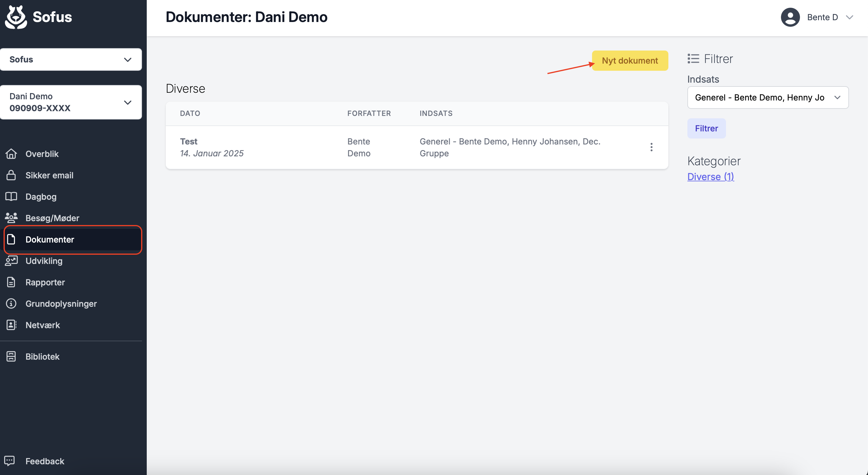Click the Dagbog open book icon
This screenshot has width=868, height=475.
11,196
